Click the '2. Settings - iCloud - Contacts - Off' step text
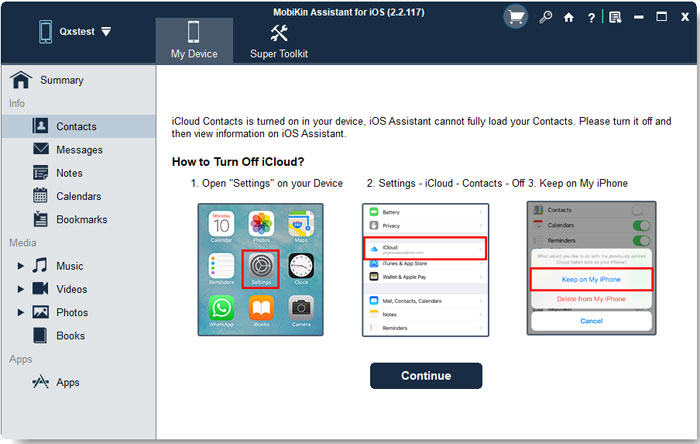This screenshot has height=444, width=700. click(446, 183)
